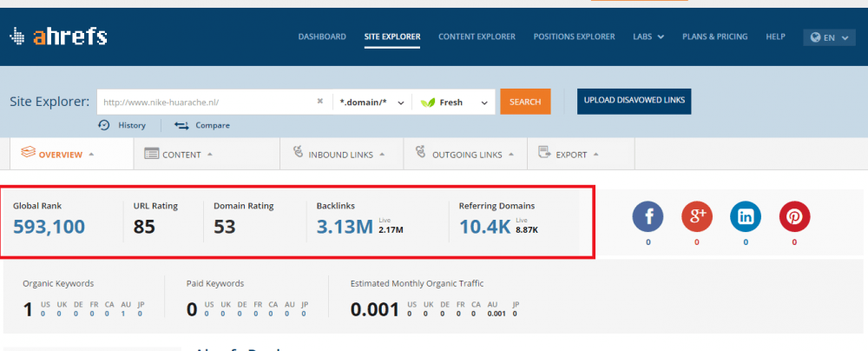This screenshot has height=351, width=868.
Task: Click the Global Rank value 593,100
Action: coord(49,227)
